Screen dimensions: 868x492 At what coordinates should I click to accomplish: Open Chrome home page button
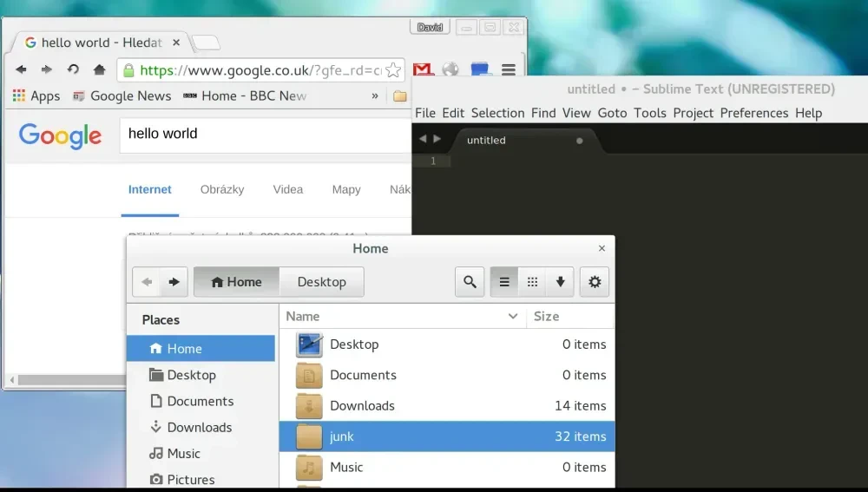(99, 69)
